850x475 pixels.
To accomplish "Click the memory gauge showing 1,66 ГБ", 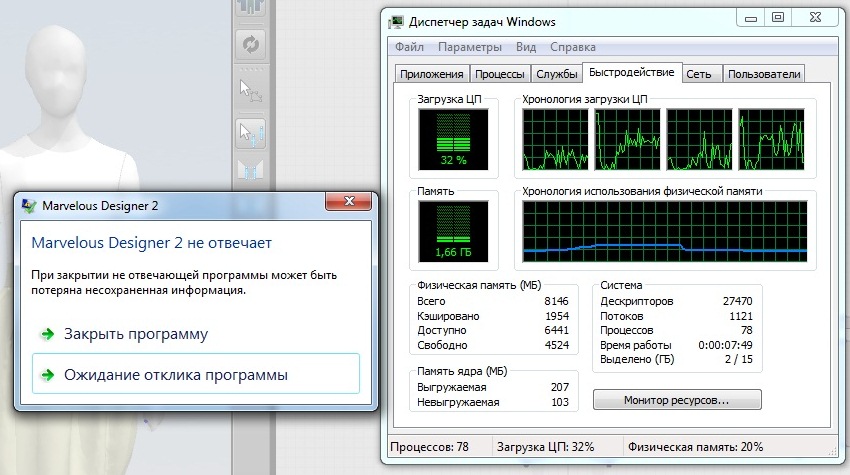I will coord(453,232).
